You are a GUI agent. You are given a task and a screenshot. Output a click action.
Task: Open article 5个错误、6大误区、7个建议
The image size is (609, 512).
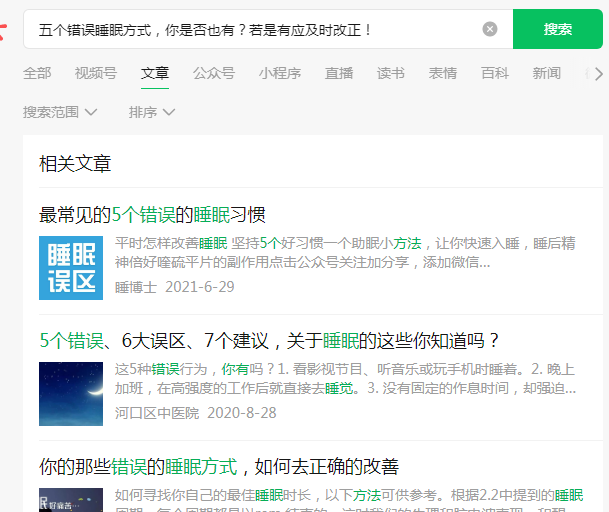click(269, 341)
